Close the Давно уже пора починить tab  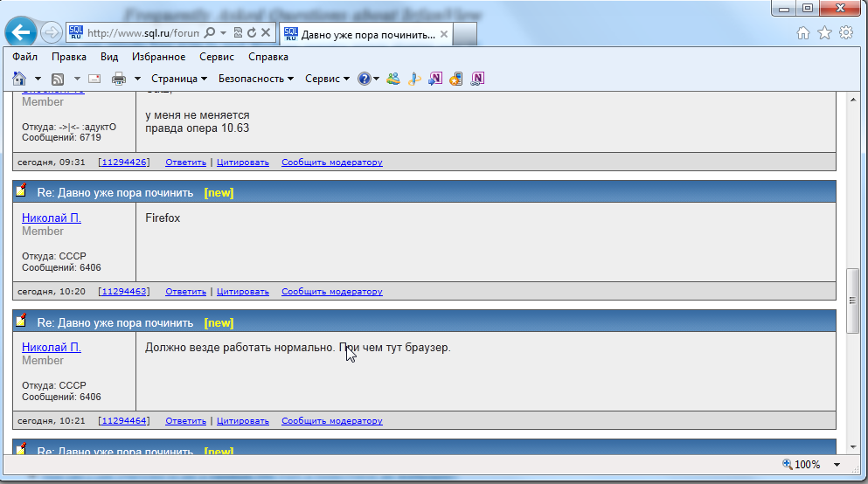(x=444, y=35)
